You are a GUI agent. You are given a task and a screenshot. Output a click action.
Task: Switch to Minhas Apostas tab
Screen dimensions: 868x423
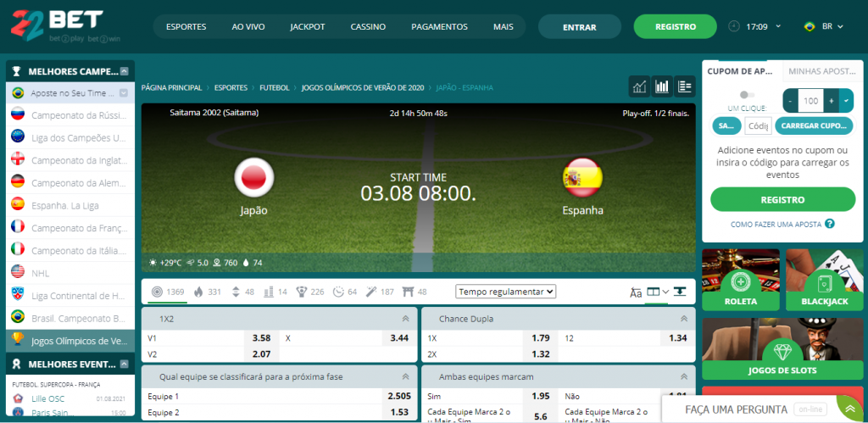point(822,71)
